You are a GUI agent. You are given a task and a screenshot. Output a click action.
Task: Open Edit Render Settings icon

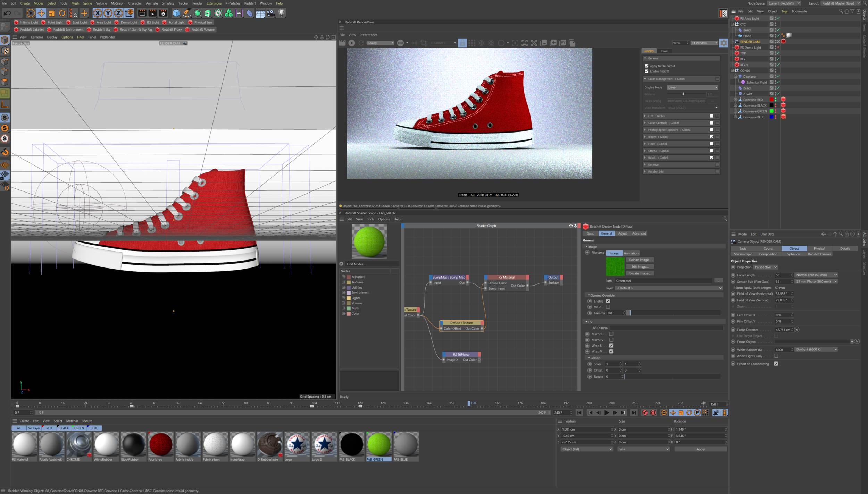point(163,13)
